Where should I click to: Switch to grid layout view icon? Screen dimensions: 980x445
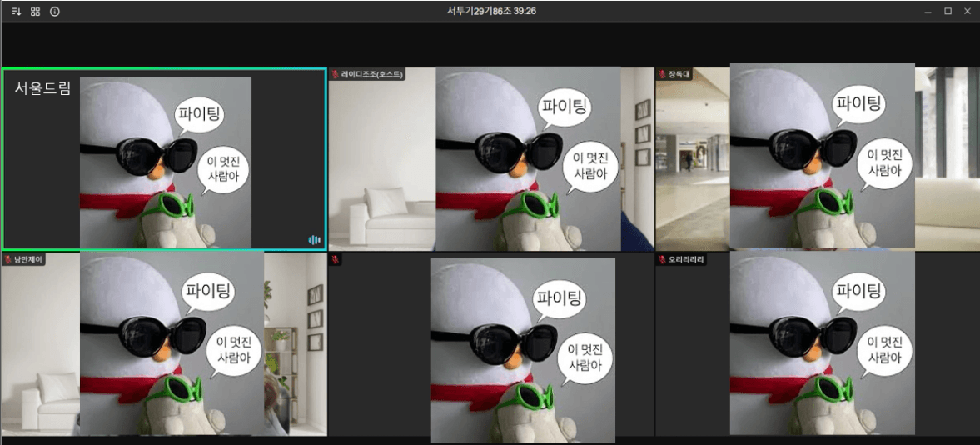(35, 12)
